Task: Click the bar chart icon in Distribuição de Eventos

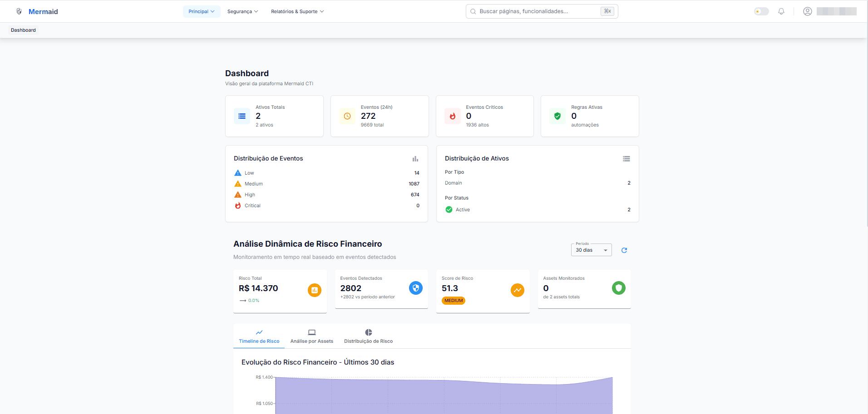Action: (415, 159)
